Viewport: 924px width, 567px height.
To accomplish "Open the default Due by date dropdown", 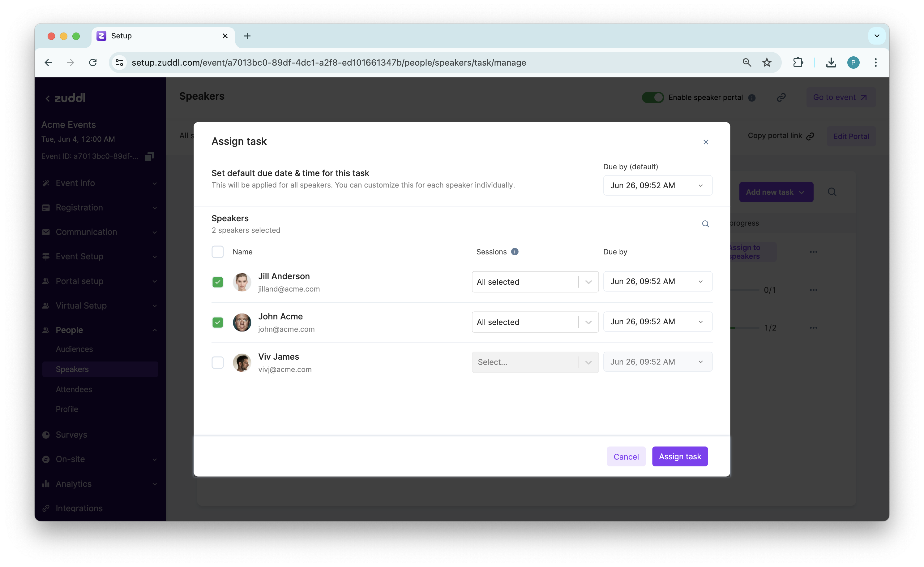I will (x=657, y=186).
